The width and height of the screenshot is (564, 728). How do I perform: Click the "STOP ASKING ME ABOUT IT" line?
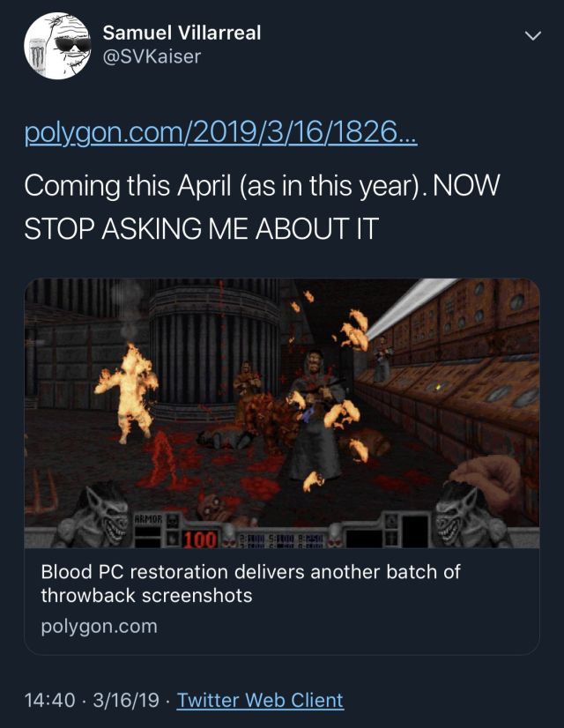point(202,229)
